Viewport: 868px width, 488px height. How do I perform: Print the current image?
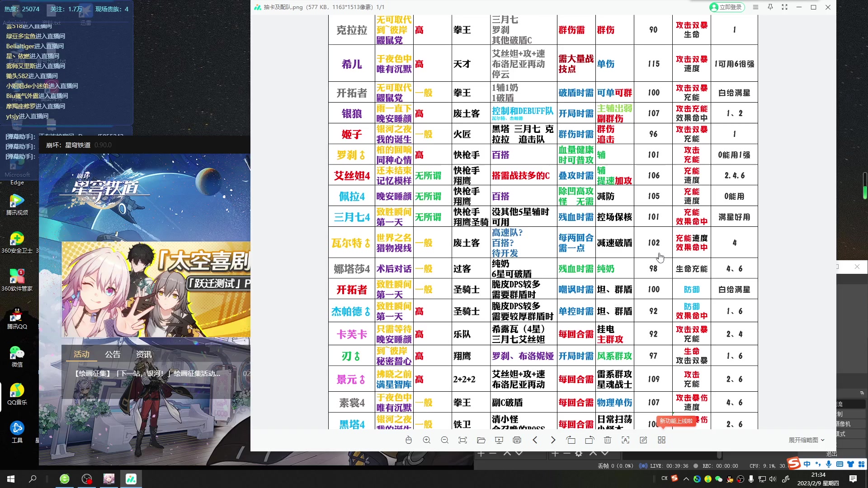pyautogui.click(x=517, y=440)
